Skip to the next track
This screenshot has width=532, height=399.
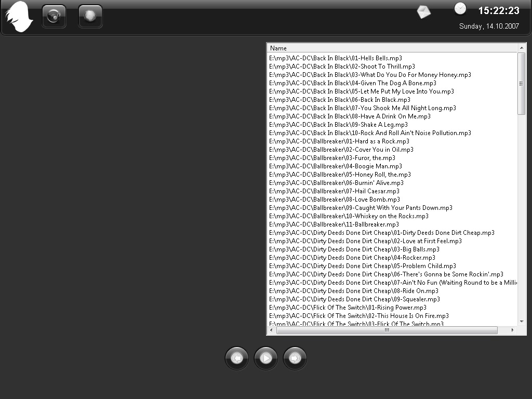pyautogui.click(x=295, y=358)
